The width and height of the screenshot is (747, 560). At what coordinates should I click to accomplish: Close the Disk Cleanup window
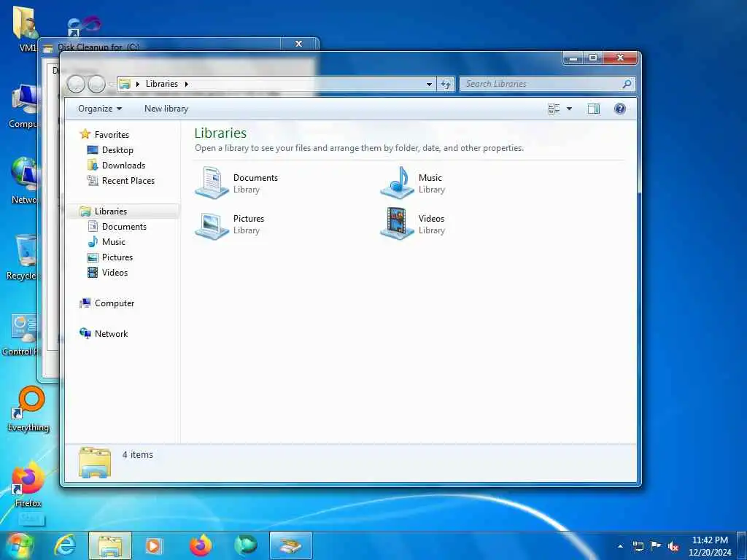pos(298,44)
